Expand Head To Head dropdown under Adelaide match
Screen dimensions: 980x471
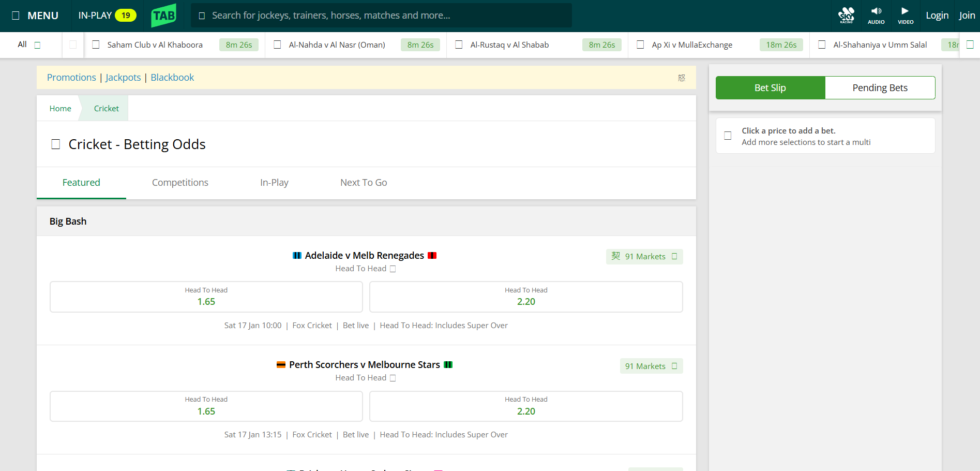coord(366,269)
